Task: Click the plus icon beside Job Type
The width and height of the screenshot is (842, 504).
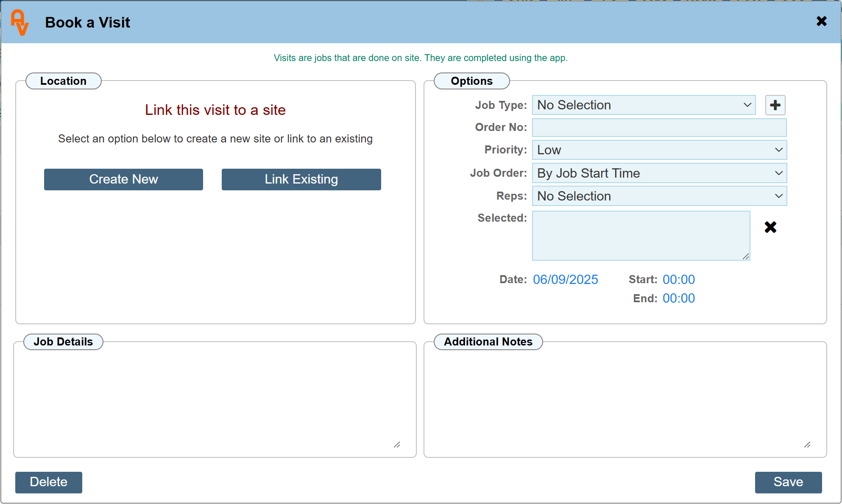Action: point(775,105)
